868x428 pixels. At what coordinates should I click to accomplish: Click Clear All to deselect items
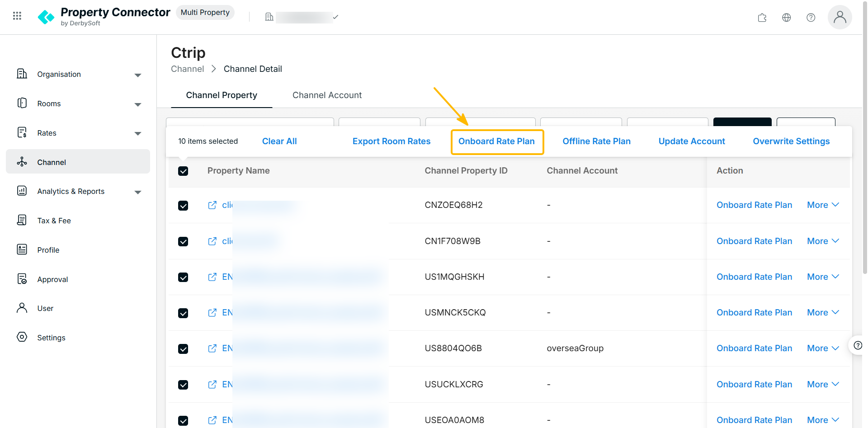(279, 141)
